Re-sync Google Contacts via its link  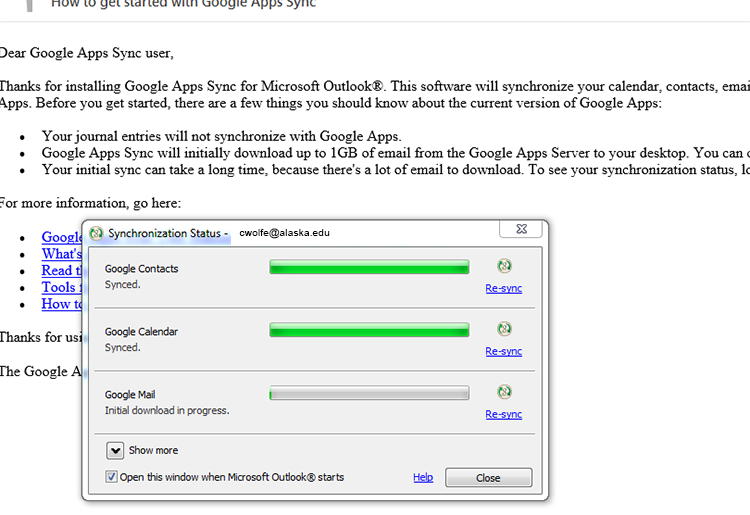click(504, 289)
